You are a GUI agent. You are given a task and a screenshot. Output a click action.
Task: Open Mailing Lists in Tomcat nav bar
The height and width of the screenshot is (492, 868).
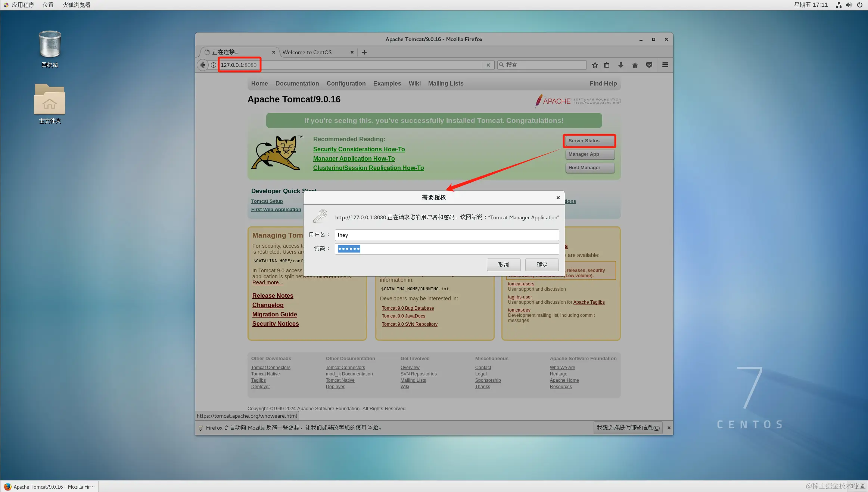pos(446,84)
